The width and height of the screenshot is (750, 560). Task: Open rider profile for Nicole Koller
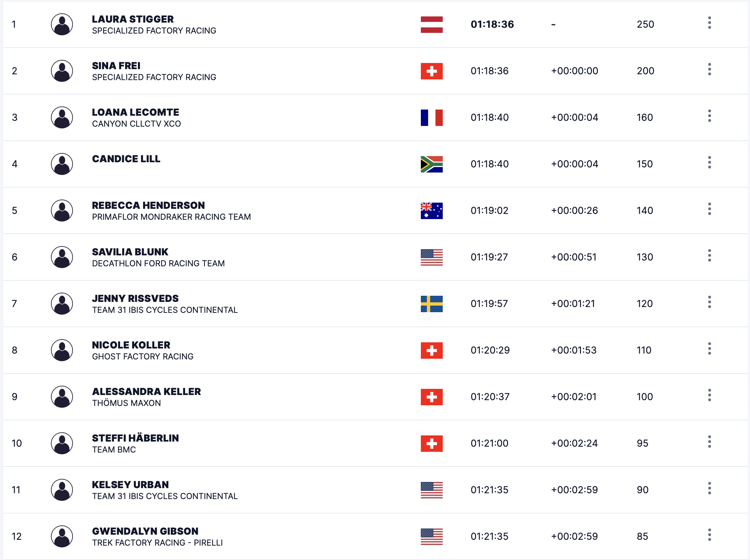[x=131, y=345]
